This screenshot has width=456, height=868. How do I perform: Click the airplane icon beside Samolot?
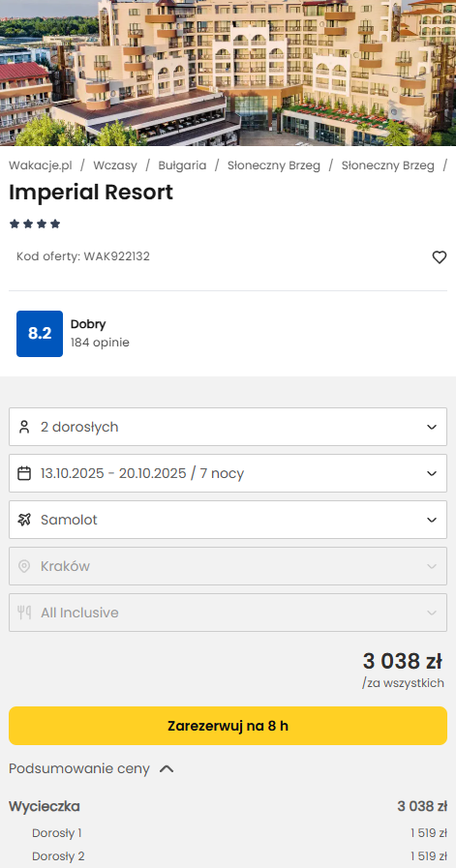24,520
